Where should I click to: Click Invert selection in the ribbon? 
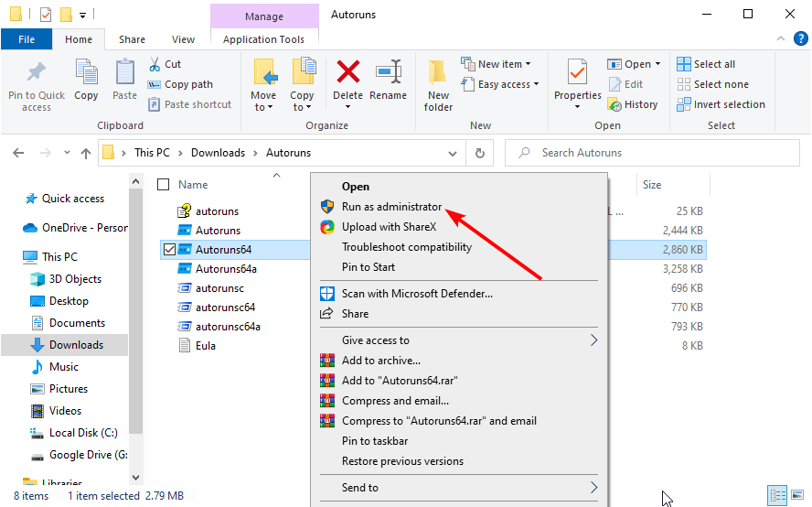721,104
